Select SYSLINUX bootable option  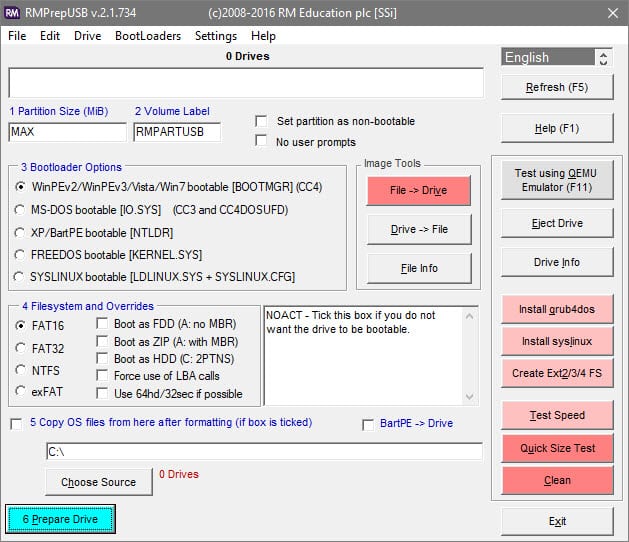(x=19, y=276)
